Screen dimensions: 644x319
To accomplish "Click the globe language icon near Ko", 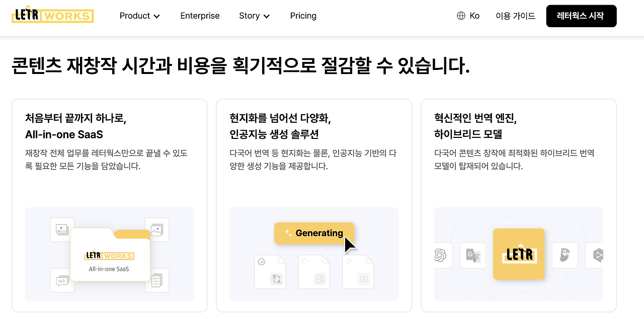I will 460,16.
